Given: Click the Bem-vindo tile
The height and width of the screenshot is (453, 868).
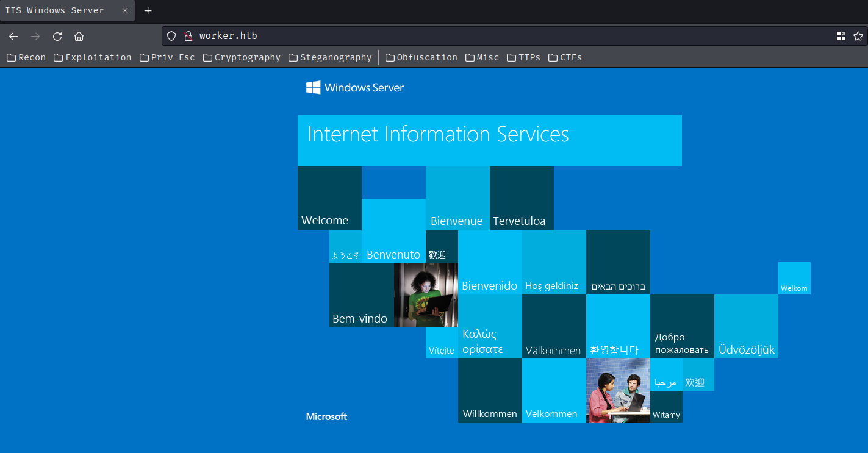Looking at the screenshot, I should (361, 294).
